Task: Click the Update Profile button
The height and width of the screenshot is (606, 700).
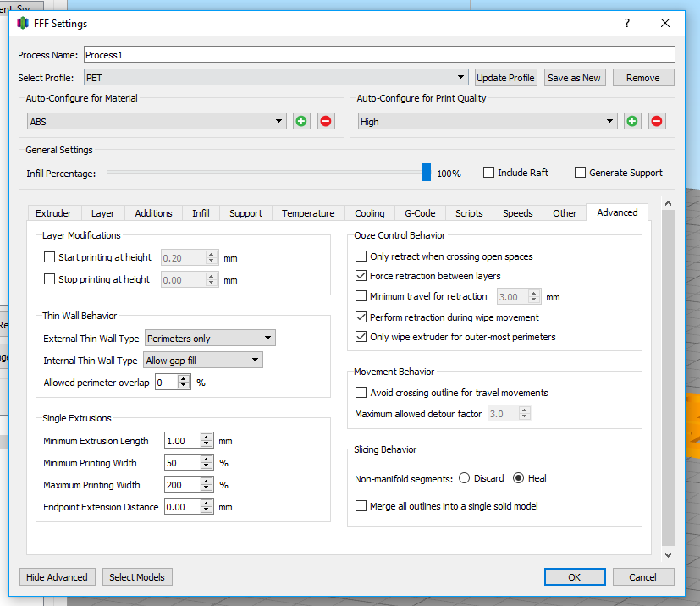Action: pyautogui.click(x=505, y=78)
